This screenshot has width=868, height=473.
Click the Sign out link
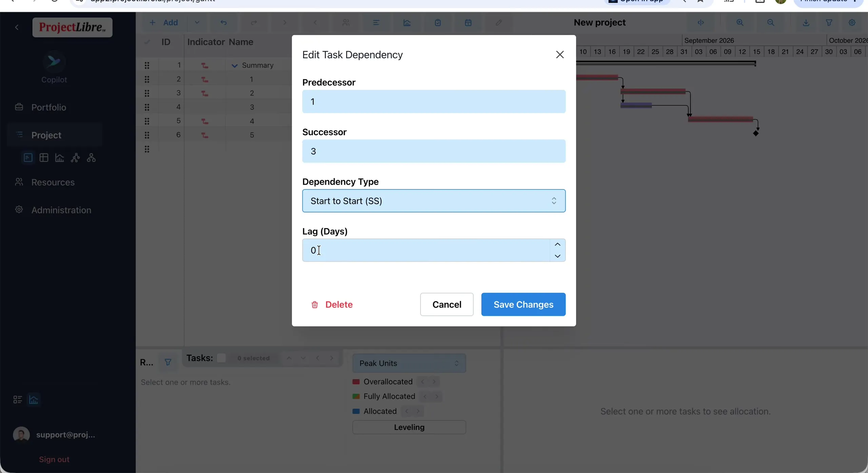54,459
